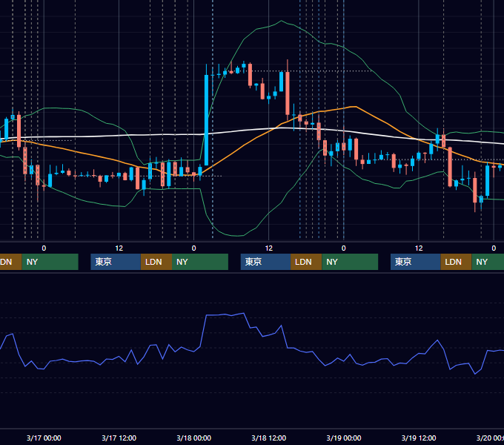This screenshot has width=504, height=445.
Task: Select the 東京 session bar on 3/18
Action: (265, 262)
